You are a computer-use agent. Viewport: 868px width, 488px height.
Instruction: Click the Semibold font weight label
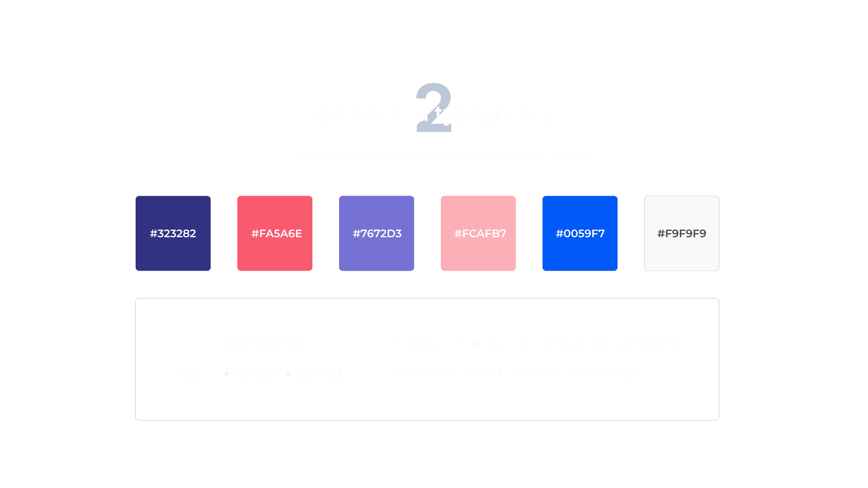click(321, 373)
